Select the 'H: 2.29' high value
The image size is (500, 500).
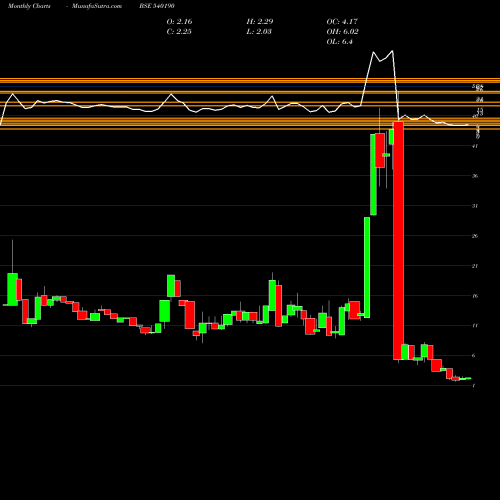(260, 22)
